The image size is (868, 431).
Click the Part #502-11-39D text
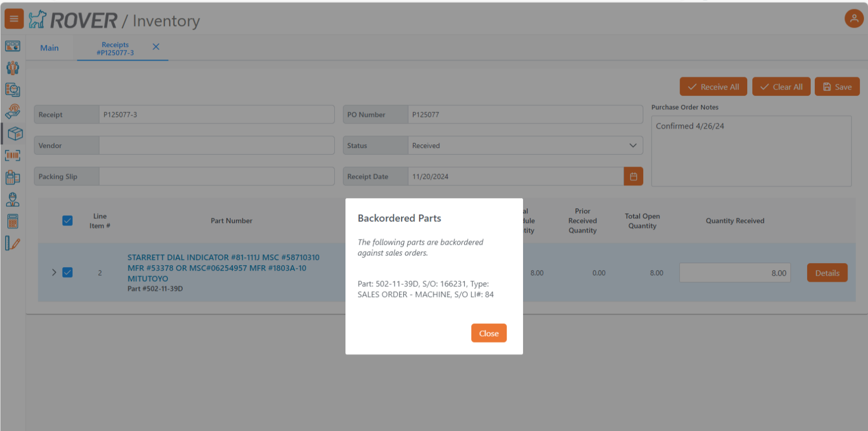tap(155, 289)
